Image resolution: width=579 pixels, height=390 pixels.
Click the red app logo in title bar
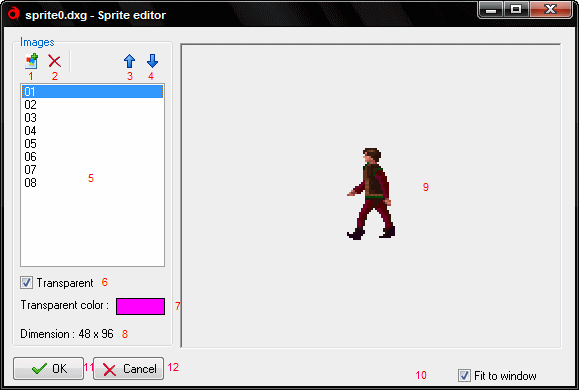click(13, 14)
